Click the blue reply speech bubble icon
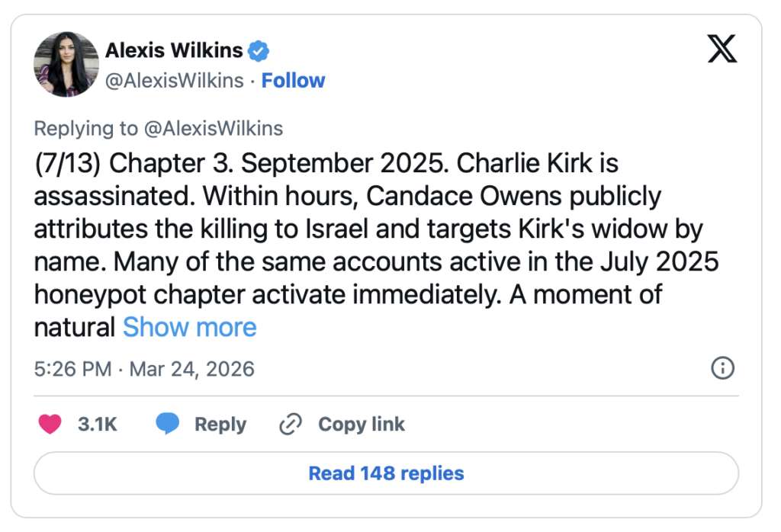781x532 pixels. (168, 425)
